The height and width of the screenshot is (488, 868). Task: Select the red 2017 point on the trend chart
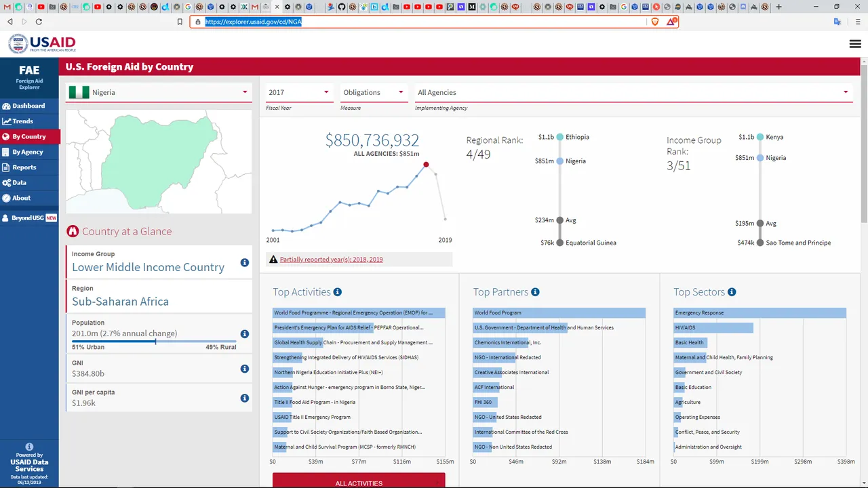426,165
